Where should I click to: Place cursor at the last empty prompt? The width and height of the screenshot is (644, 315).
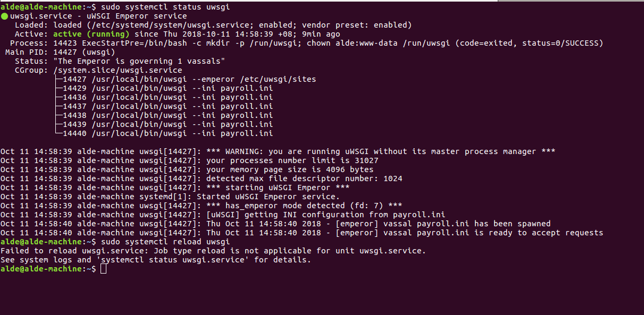pos(103,269)
